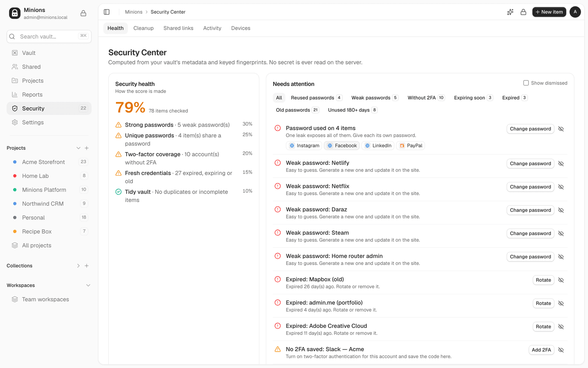The image size is (588, 368).
Task: Open Reports from sidebar
Action: tap(49, 94)
